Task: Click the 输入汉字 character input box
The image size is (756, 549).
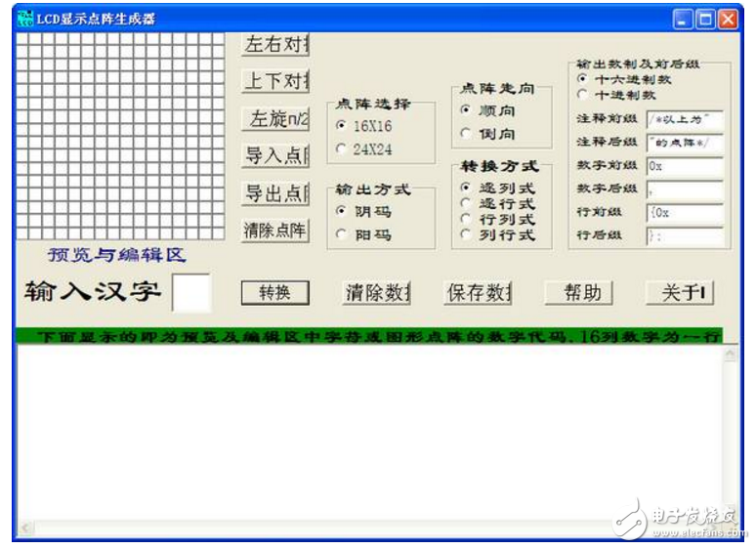Action: (x=191, y=293)
